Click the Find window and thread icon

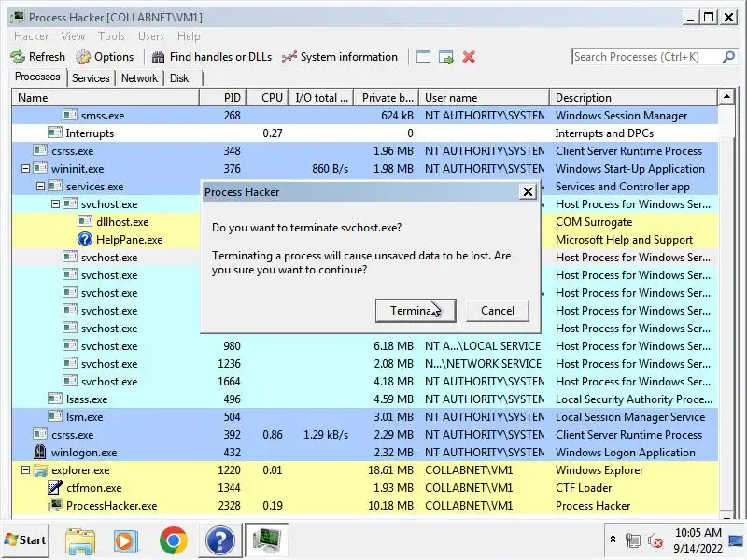(x=446, y=57)
